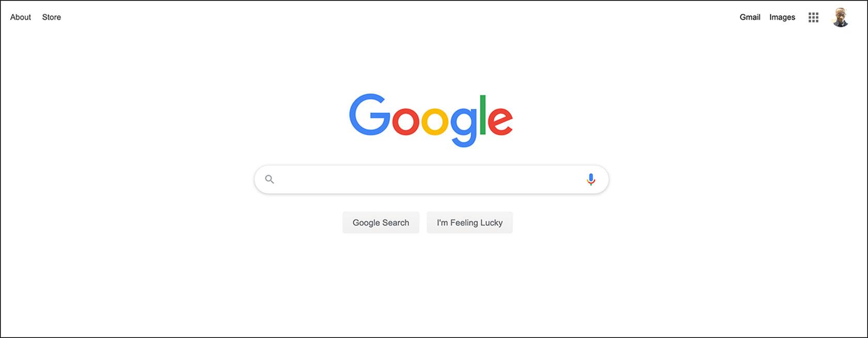
Task: Click the red letter e in logo
Action: coord(500,122)
